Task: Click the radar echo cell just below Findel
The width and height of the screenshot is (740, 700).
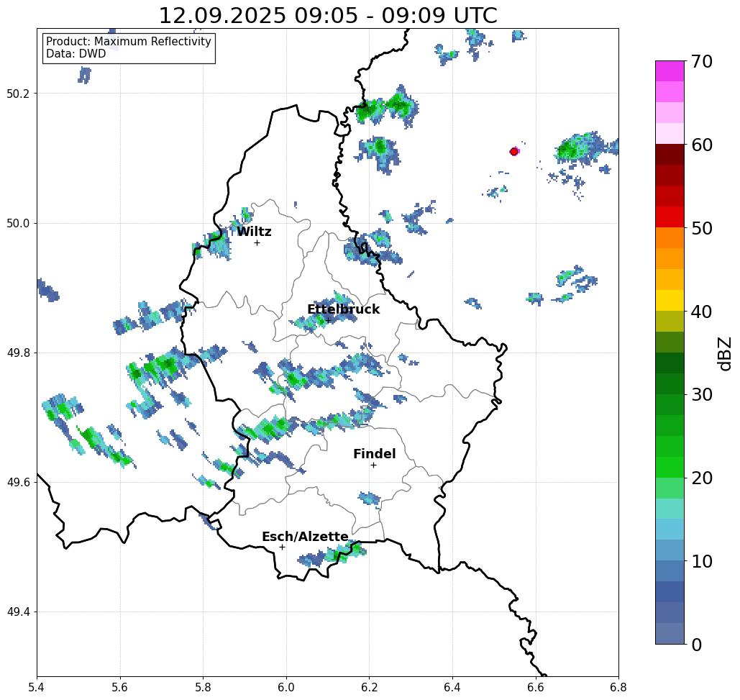Action: pyautogui.click(x=370, y=499)
